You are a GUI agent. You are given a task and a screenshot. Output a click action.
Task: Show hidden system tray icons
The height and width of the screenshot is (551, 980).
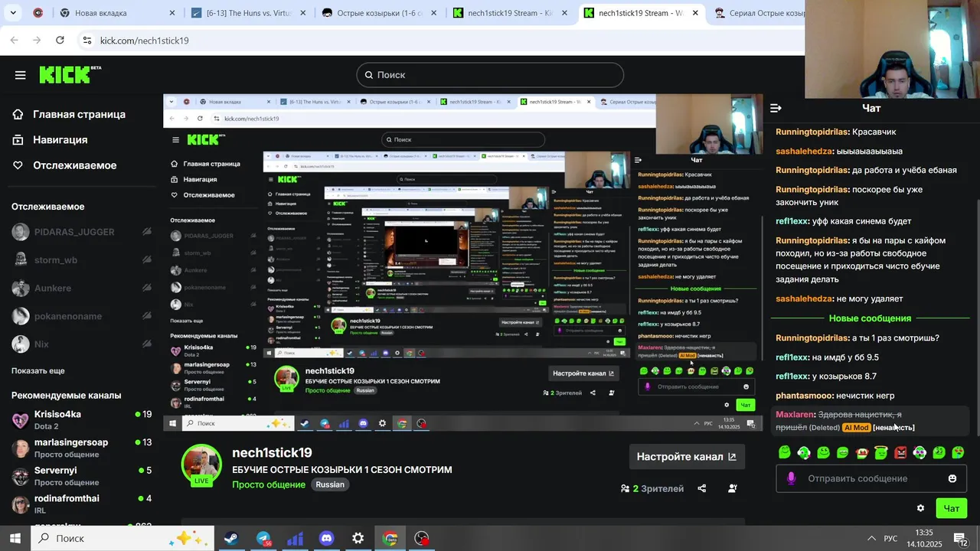point(871,538)
